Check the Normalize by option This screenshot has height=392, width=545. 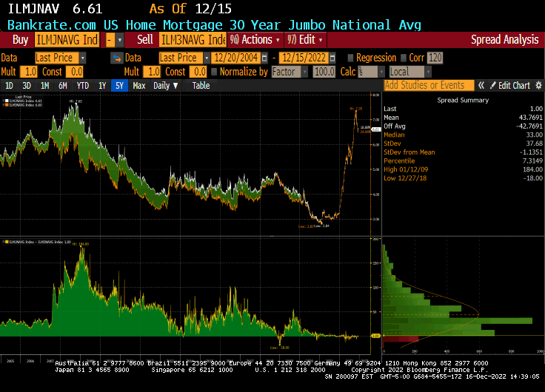point(215,72)
